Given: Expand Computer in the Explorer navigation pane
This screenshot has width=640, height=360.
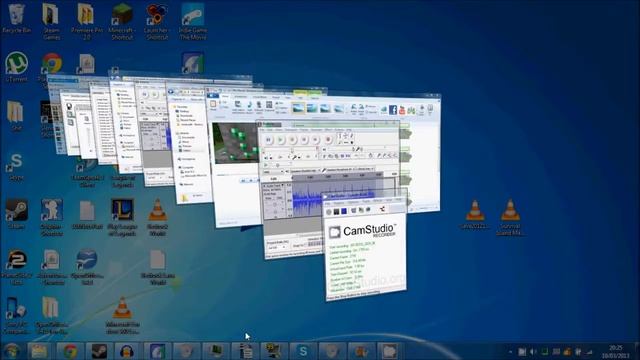Looking at the screenshot, I should pyautogui.click(x=187, y=167).
